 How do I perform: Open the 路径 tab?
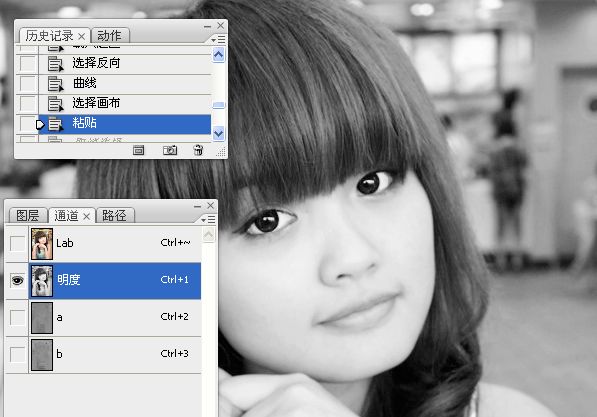115,216
